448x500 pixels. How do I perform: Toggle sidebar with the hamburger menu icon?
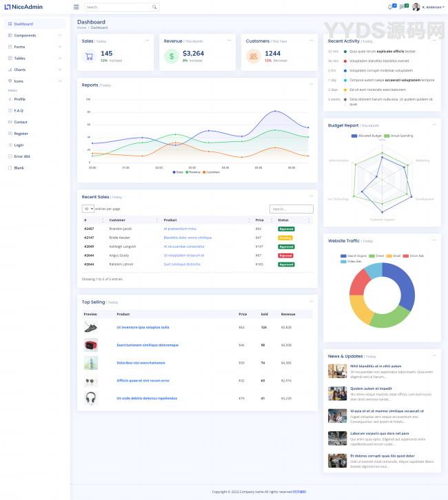[76, 7]
